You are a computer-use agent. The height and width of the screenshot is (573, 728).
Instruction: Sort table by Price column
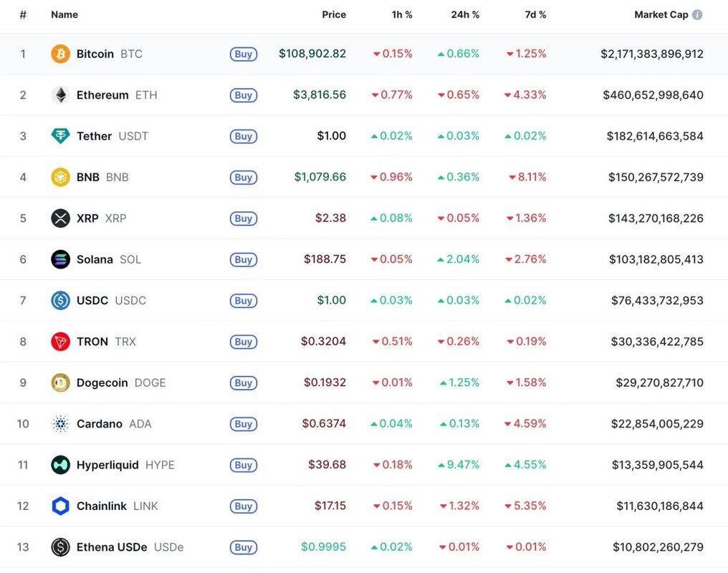(334, 15)
